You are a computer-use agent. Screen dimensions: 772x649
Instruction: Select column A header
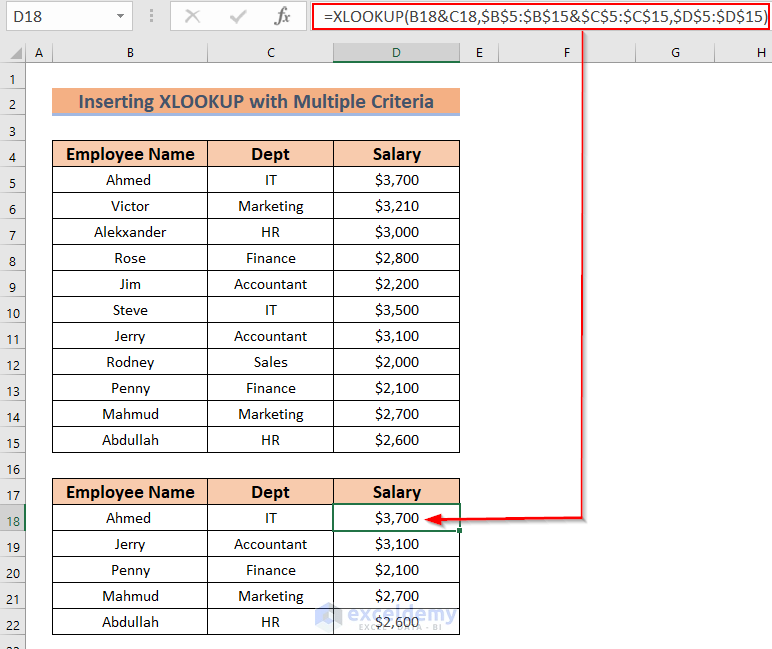pyautogui.click(x=39, y=52)
